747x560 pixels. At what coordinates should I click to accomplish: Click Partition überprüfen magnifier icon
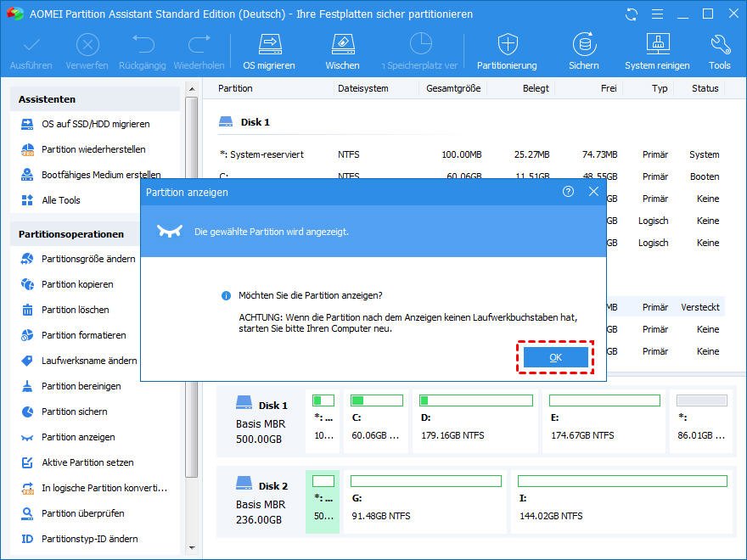point(28,513)
